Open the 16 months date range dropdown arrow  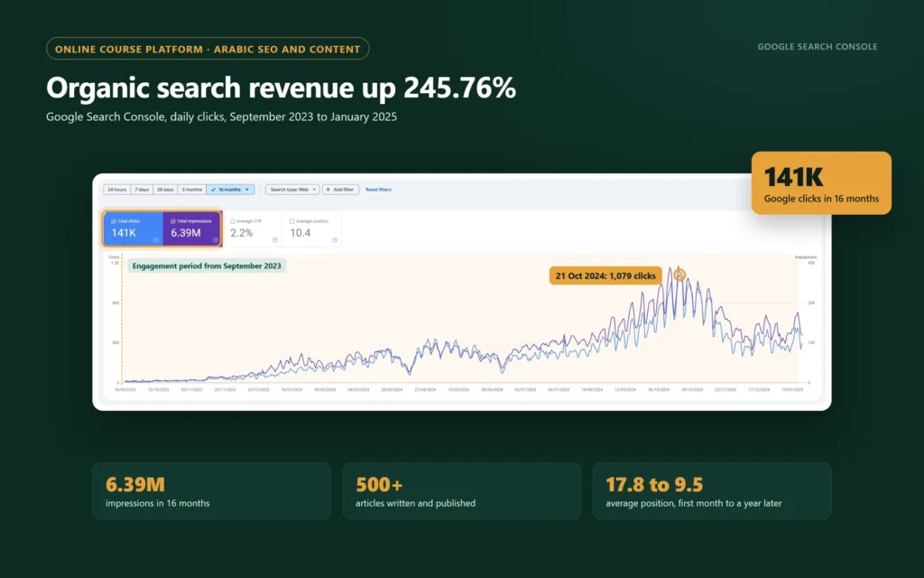(x=247, y=190)
